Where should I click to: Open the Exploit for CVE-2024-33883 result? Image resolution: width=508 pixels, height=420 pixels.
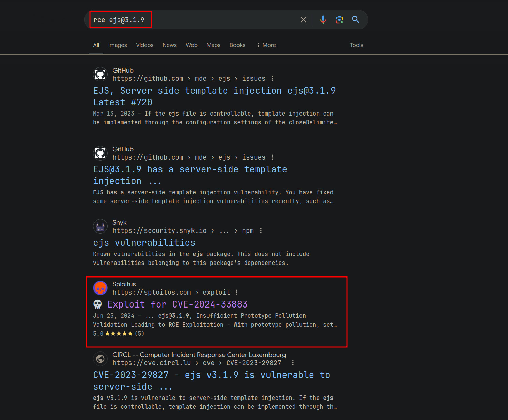pyautogui.click(x=178, y=304)
